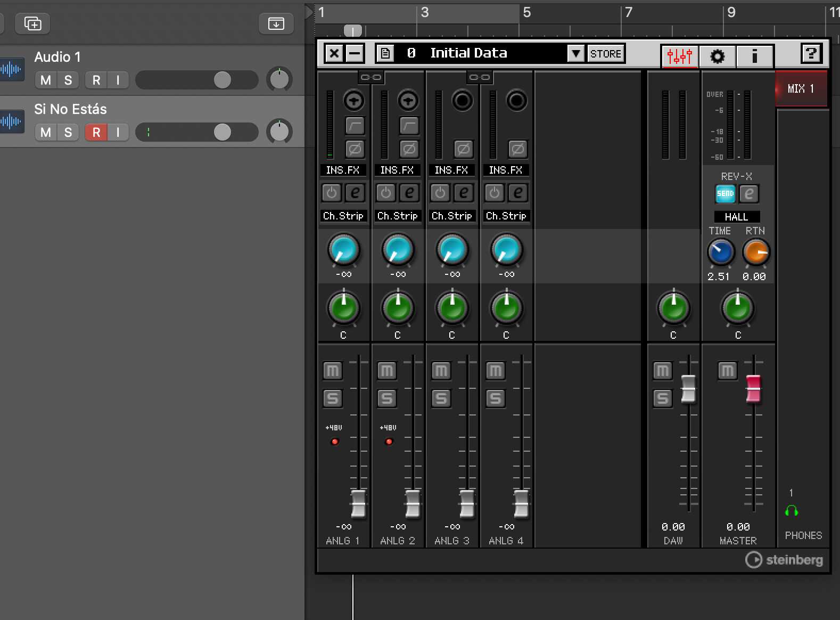Open the Ch.Strip selector on ANLG 1
The image size is (840, 620).
(343, 216)
